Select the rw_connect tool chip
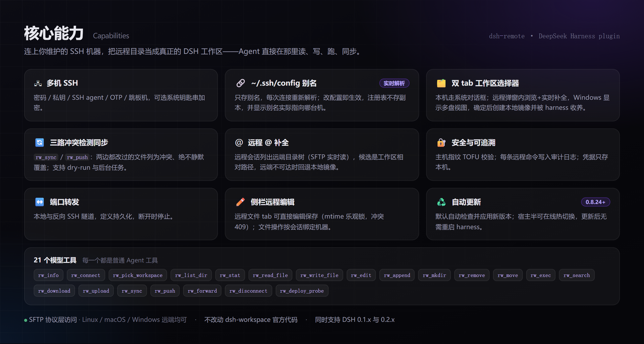Viewport: 644px width, 344px height. click(86, 275)
